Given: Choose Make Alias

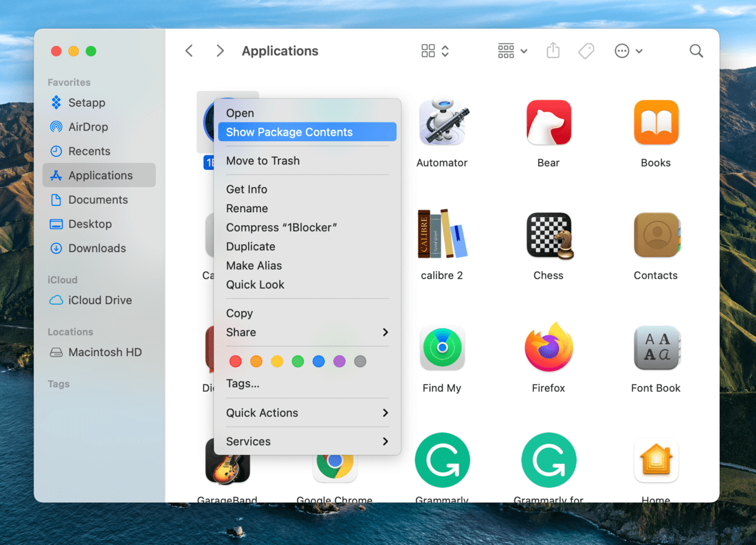Looking at the screenshot, I should tap(308, 265).
